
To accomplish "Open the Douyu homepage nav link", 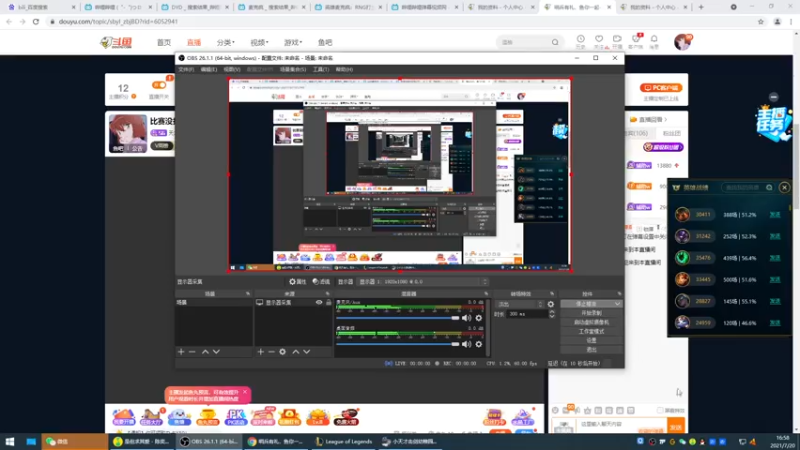I will (164, 42).
